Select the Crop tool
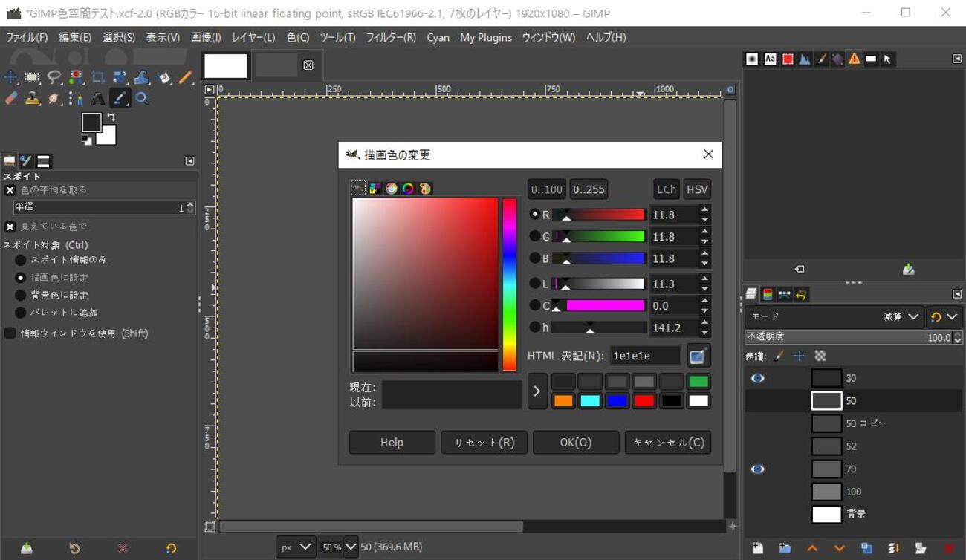The width and height of the screenshot is (966, 560). click(97, 77)
